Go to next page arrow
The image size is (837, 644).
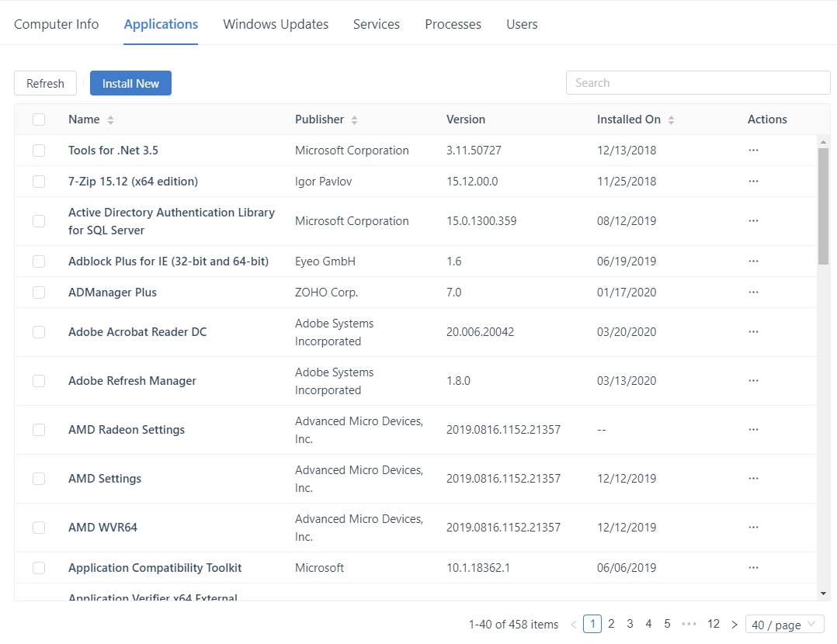(735, 625)
